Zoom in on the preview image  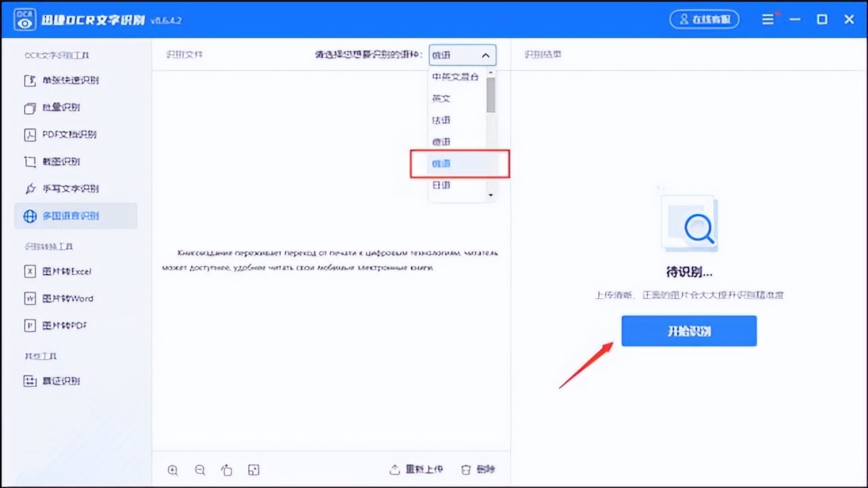[172, 469]
